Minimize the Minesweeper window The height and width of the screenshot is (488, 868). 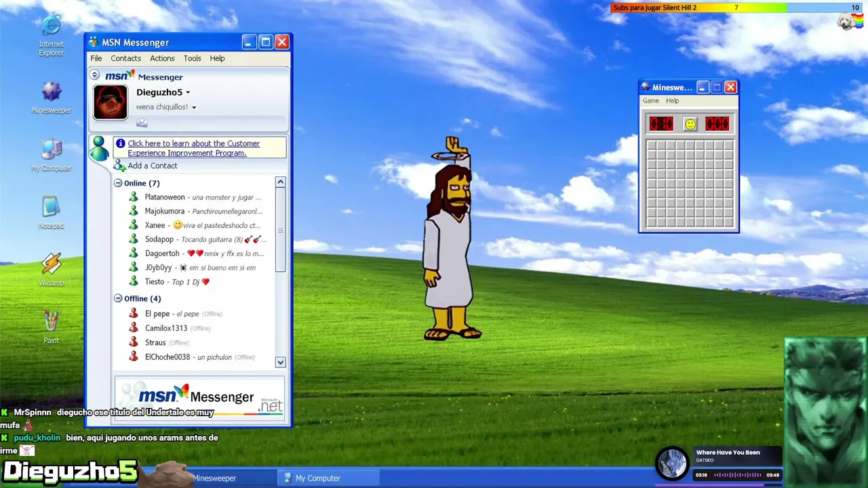tap(703, 87)
